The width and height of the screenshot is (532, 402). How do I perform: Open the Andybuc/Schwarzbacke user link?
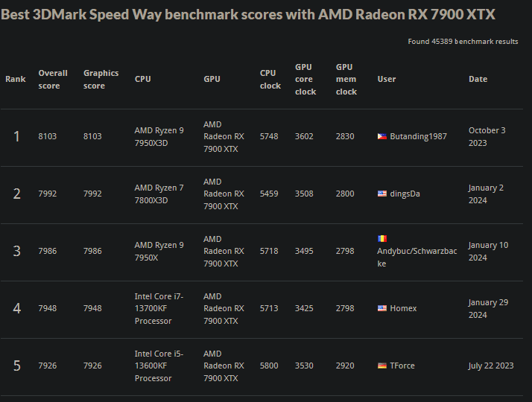(x=417, y=258)
